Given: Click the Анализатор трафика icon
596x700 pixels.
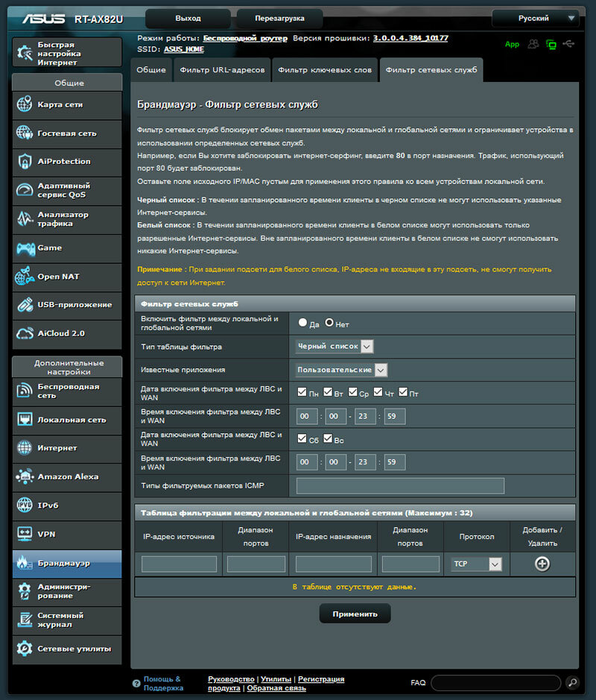Looking at the screenshot, I should pos(25,218).
